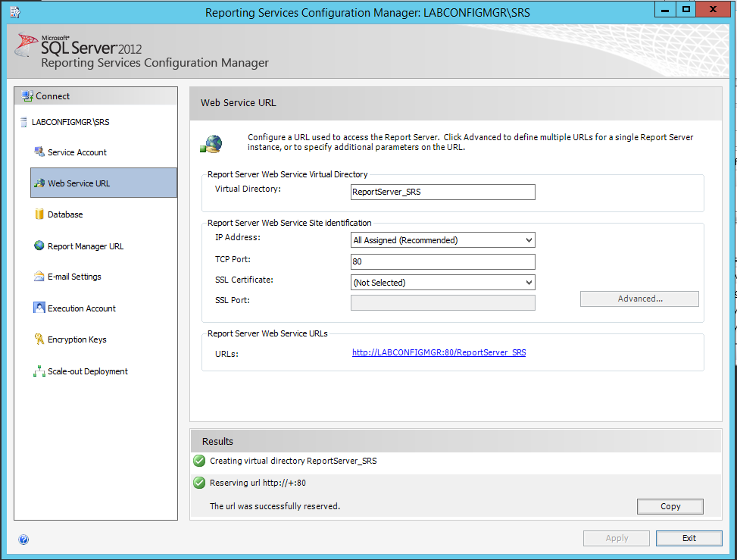Select the LABCONFIGMGR\SRS server node
The image size is (737, 560).
(x=70, y=122)
